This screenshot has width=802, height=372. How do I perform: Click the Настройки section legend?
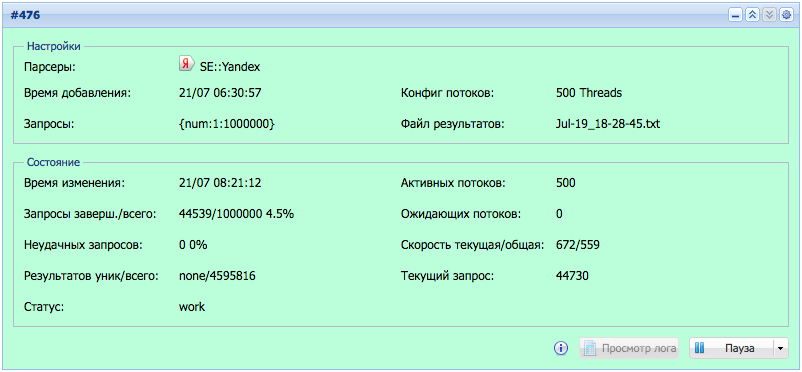tap(54, 46)
